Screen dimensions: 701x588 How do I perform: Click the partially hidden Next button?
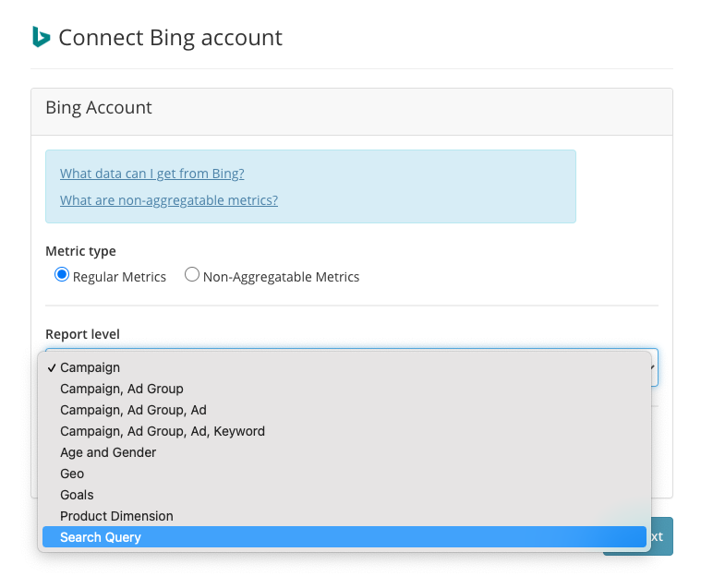tap(662, 537)
